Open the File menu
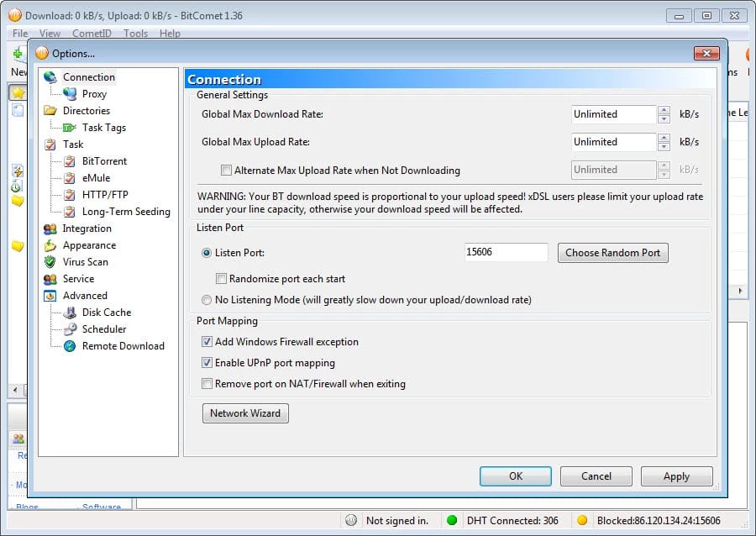 click(x=20, y=34)
